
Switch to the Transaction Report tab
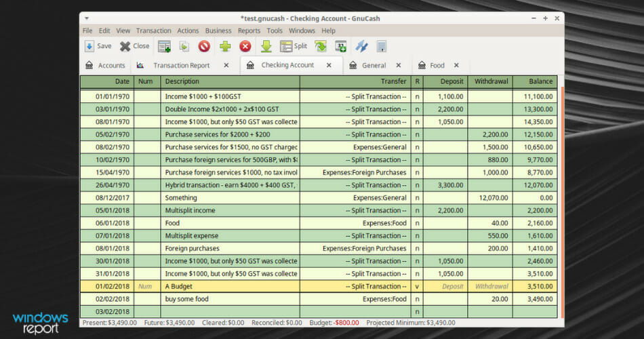click(x=182, y=65)
